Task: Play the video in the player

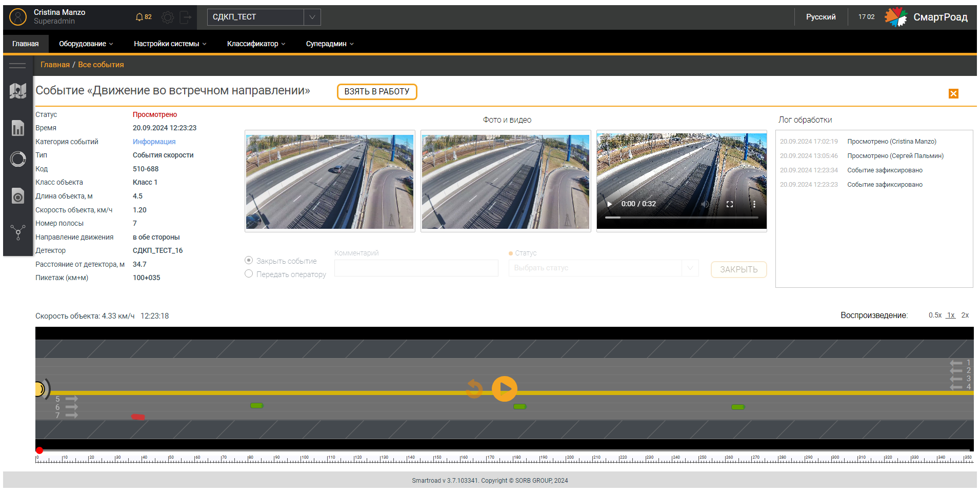Action: (x=609, y=204)
